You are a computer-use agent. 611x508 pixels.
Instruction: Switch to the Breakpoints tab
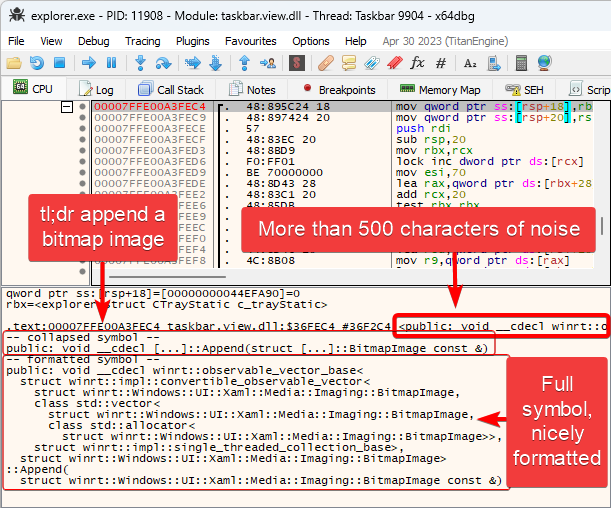(338, 90)
